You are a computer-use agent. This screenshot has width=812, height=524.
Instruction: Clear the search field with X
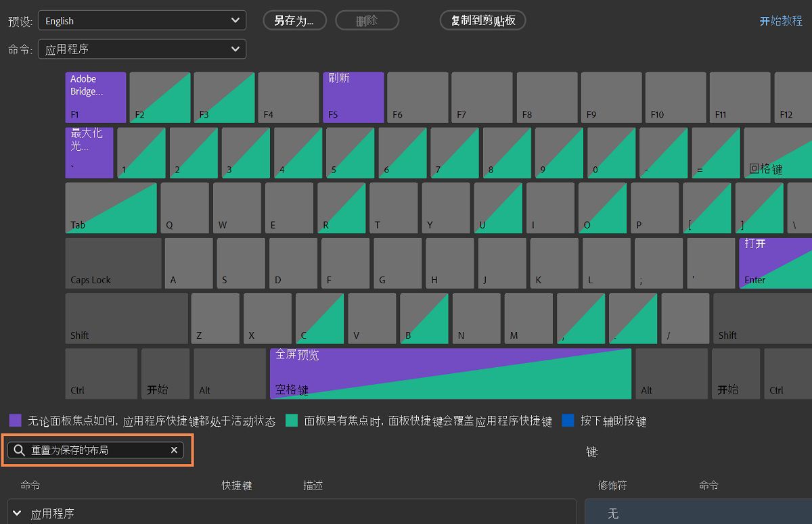coord(174,450)
